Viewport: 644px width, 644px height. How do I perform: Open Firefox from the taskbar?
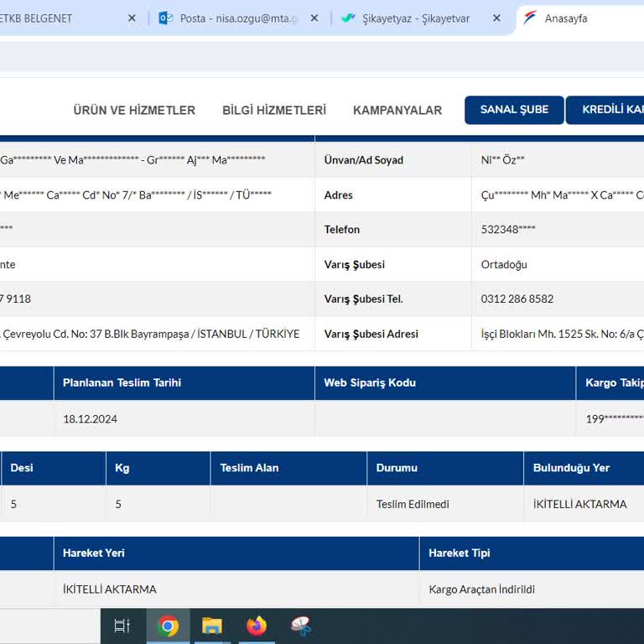pos(257,626)
